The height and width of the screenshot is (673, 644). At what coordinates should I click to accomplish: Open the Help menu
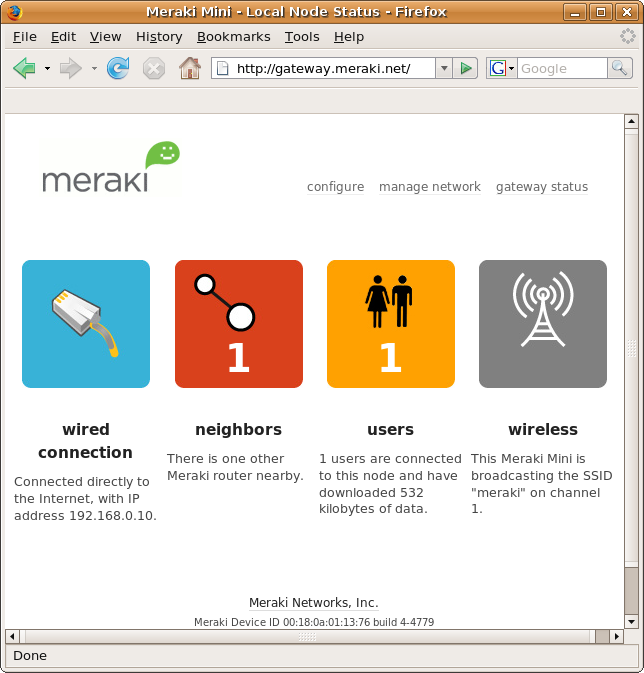(x=349, y=37)
